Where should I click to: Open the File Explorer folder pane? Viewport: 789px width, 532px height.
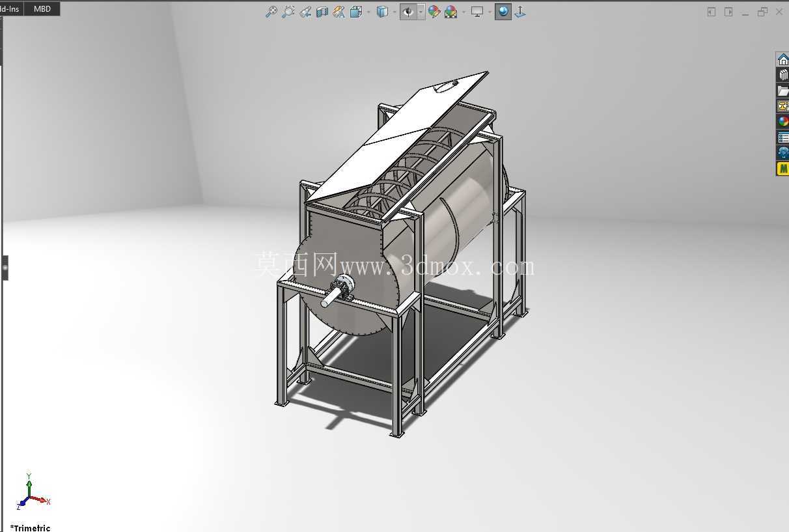pyautogui.click(x=783, y=91)
